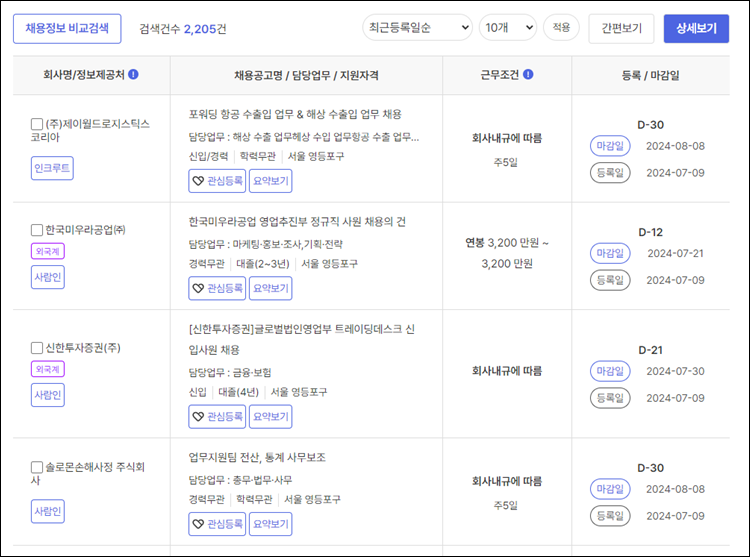Click 요약보기 for 포워딩 항공 수출입 posting

271,181
